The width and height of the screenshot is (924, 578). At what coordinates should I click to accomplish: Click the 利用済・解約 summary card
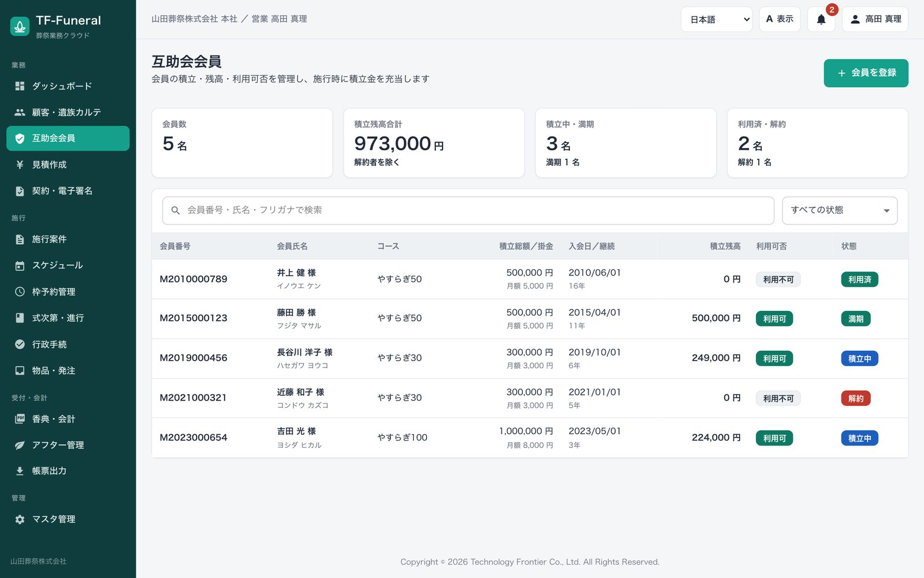817,143
